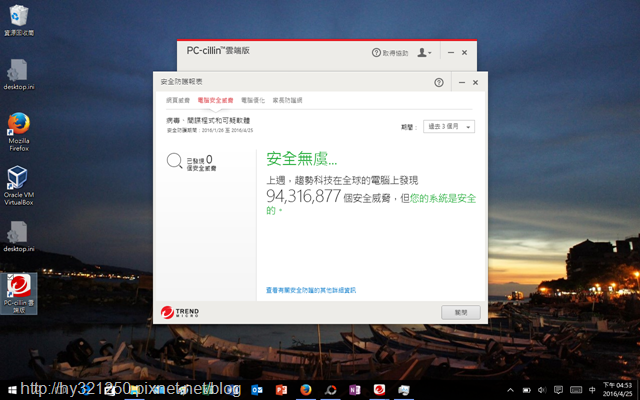Click the Trend Micro logo
The width and height of the screenshot is (640, 400).
(x=180, y=312)
